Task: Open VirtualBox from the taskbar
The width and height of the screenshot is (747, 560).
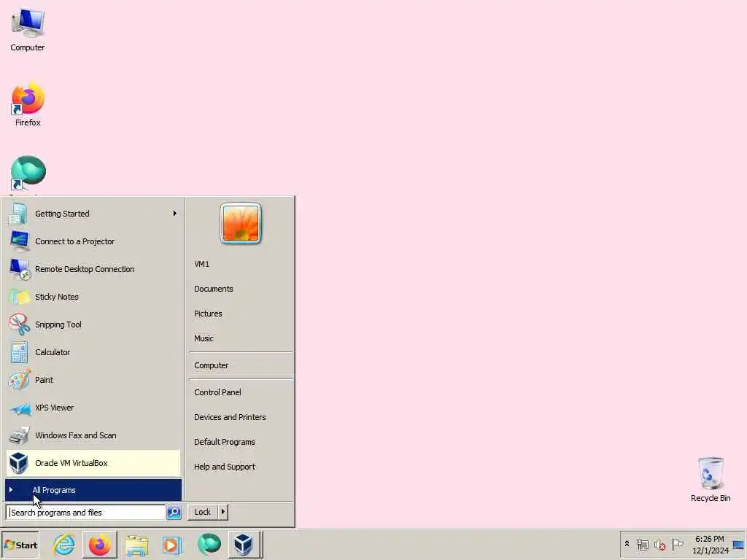Action: (x=244, y=545)
